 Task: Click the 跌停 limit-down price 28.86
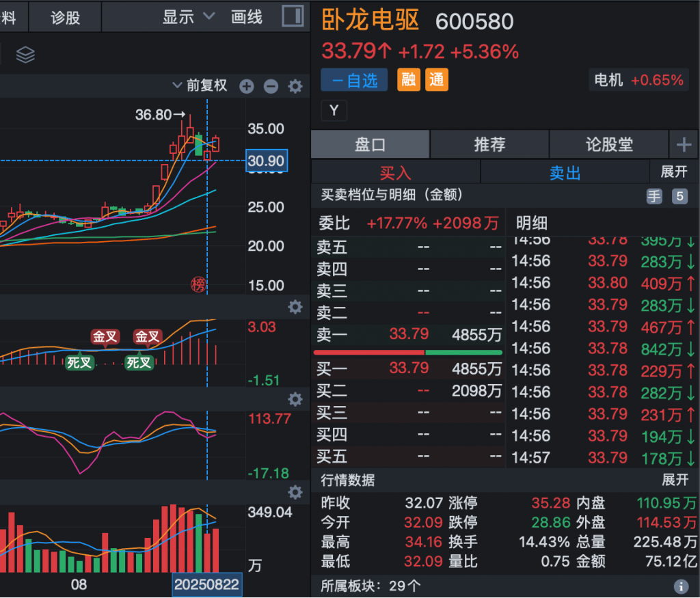(551, 522)
